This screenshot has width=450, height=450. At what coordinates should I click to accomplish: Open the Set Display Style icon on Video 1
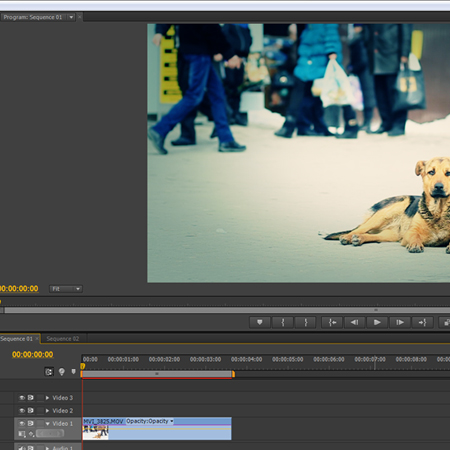click(22, 434)
